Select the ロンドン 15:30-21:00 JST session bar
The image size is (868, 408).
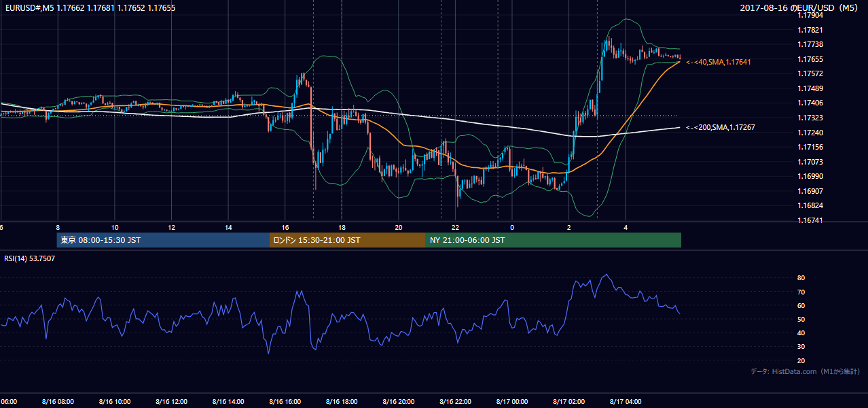tap(348, 240)
